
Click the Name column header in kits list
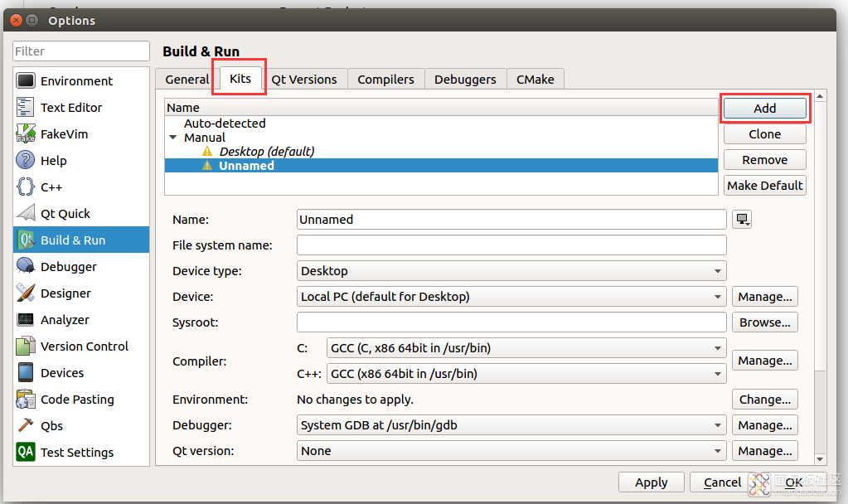coord(441,108)
